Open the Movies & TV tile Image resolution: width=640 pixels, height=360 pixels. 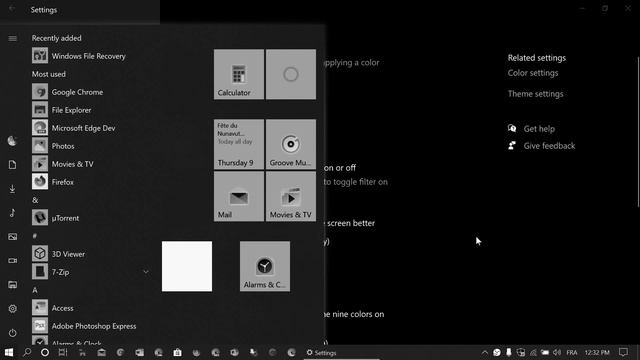[291, 196]
